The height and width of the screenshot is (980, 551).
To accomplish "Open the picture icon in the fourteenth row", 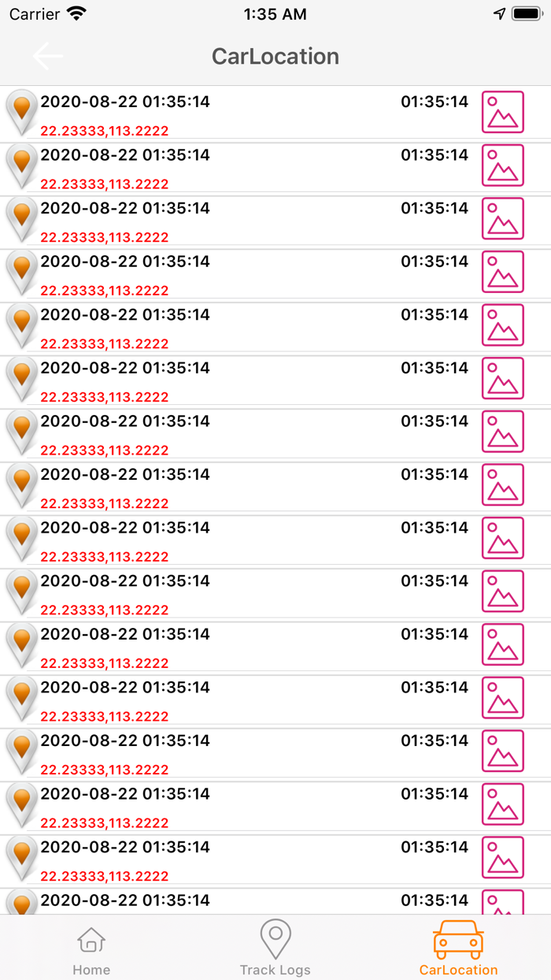I will pos(502,804).
